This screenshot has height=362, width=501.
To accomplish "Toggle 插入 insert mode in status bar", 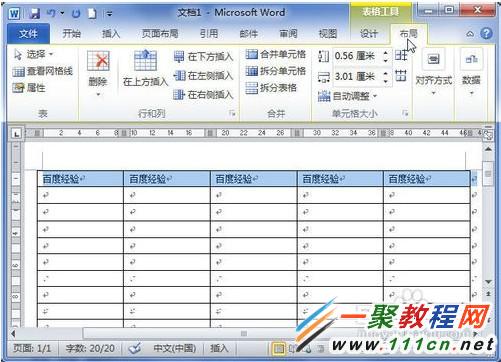I will pos(219,348).
